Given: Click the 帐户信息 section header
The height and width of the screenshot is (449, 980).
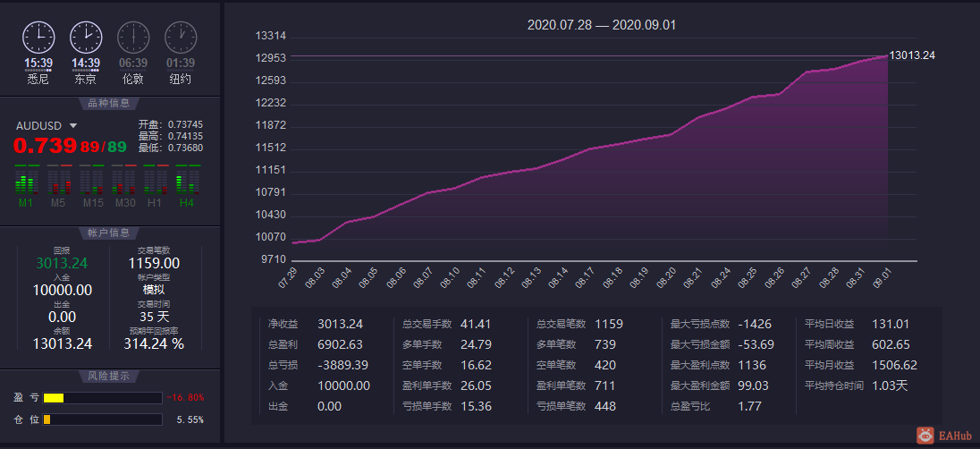Looking at the screenshot, I should pyautogui.click(x=109, y=233).
